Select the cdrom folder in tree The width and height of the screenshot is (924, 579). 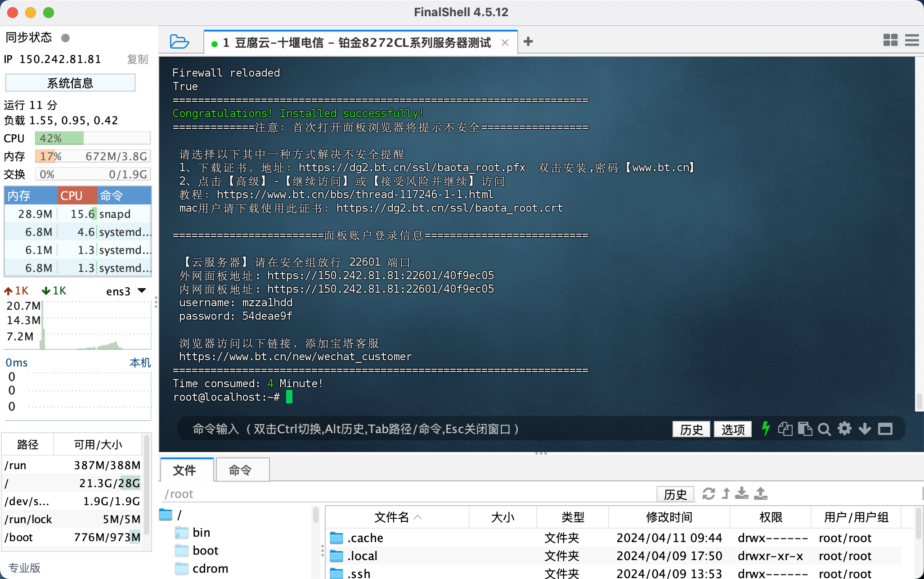(201, 569)
